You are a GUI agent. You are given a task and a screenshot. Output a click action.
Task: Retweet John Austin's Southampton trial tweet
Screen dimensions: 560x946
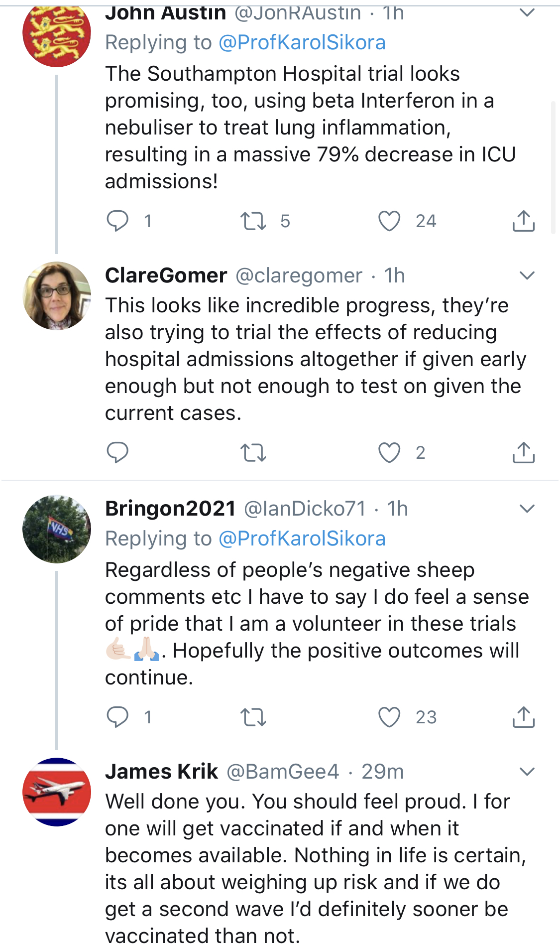click(253, 221)
